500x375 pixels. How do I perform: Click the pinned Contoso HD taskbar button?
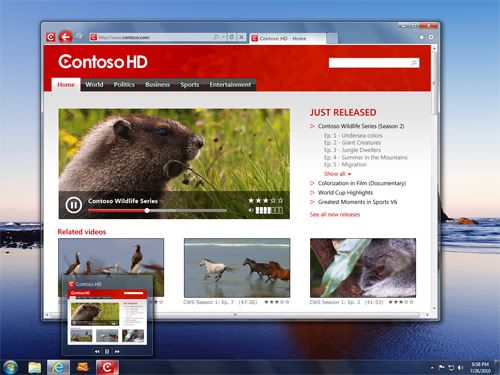107,367
